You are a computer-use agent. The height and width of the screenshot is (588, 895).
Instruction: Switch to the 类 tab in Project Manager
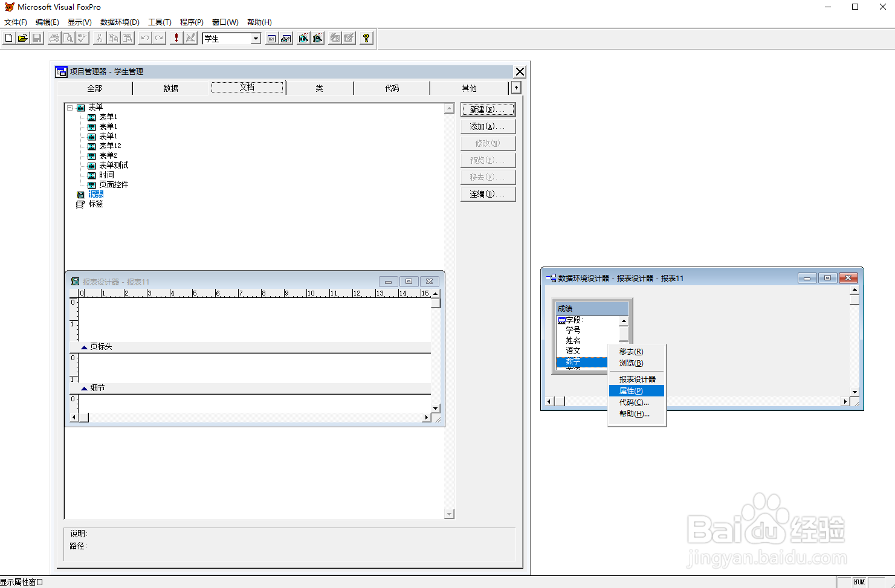pos(320,88)
